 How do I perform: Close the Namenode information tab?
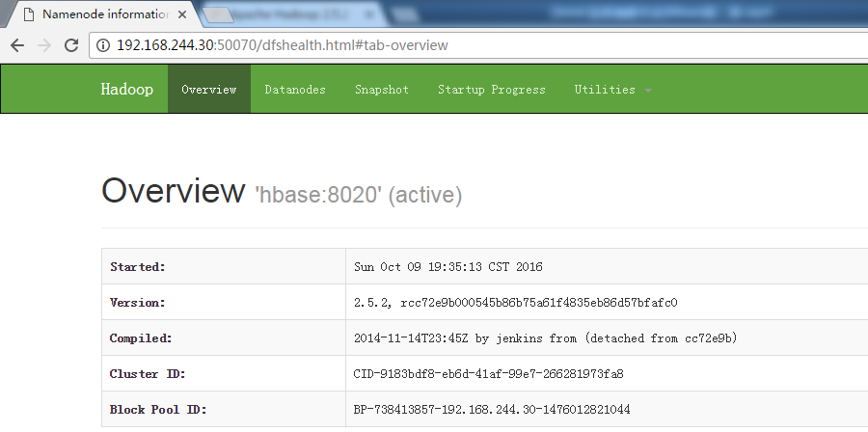[181, 14]
